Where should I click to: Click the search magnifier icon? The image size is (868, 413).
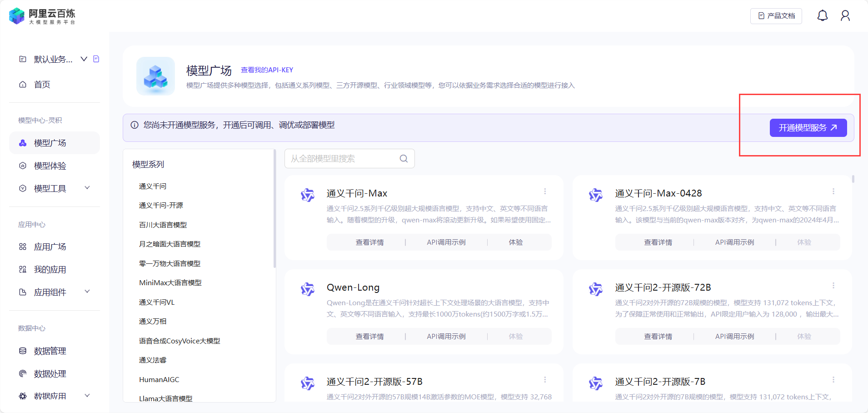pos(404,159)
